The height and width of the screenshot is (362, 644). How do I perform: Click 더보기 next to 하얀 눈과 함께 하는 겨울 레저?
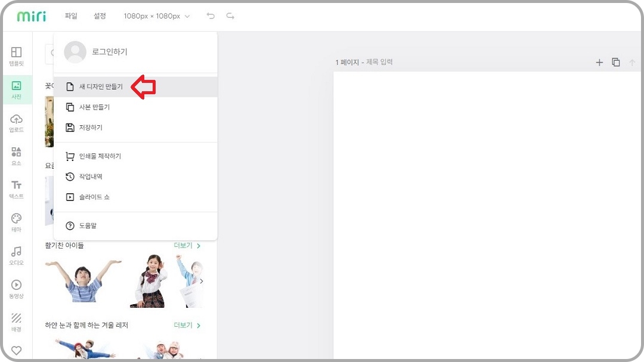tap(187, 325)
